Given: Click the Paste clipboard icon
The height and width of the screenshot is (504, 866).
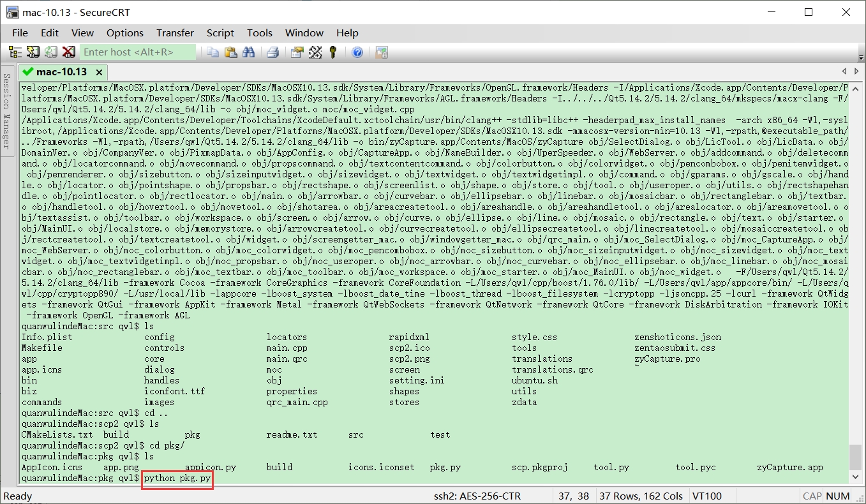Looking at the screenshot, I should click(231, 52).
